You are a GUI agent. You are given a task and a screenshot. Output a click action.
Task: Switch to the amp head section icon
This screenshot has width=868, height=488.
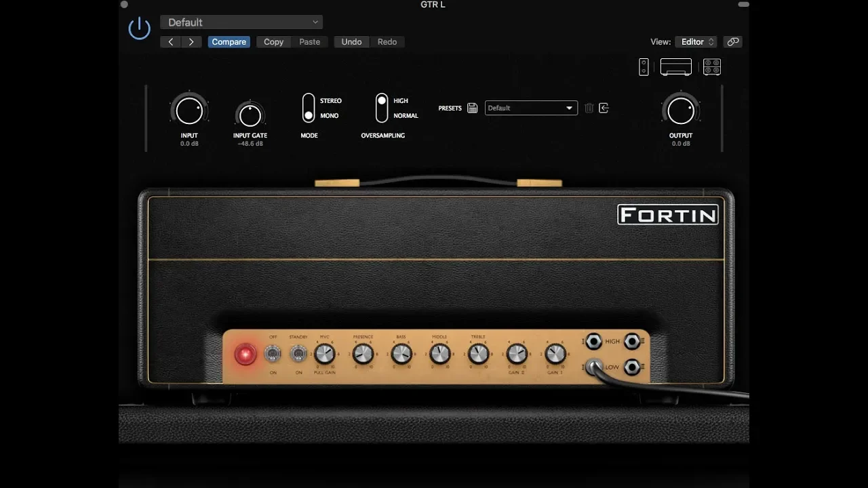click(676, 67)
